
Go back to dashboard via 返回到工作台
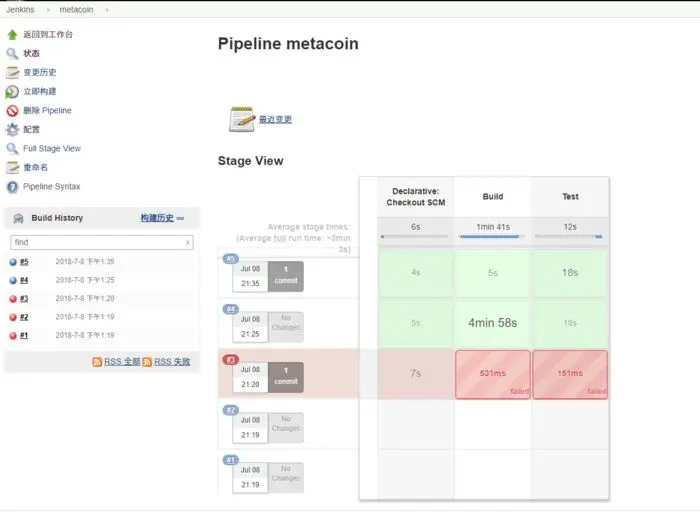point(48,34)
